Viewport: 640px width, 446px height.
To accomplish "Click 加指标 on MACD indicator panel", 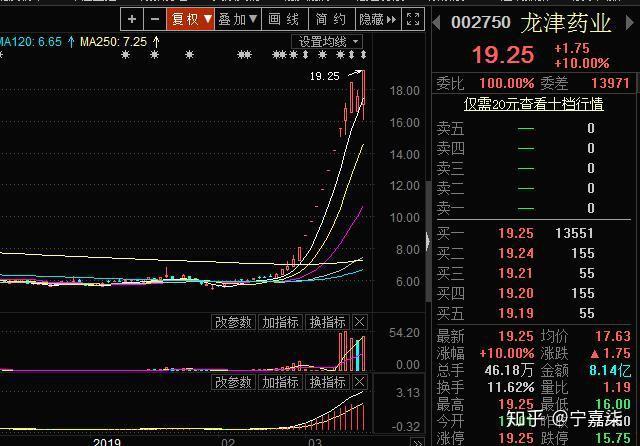I will [280, 382].
